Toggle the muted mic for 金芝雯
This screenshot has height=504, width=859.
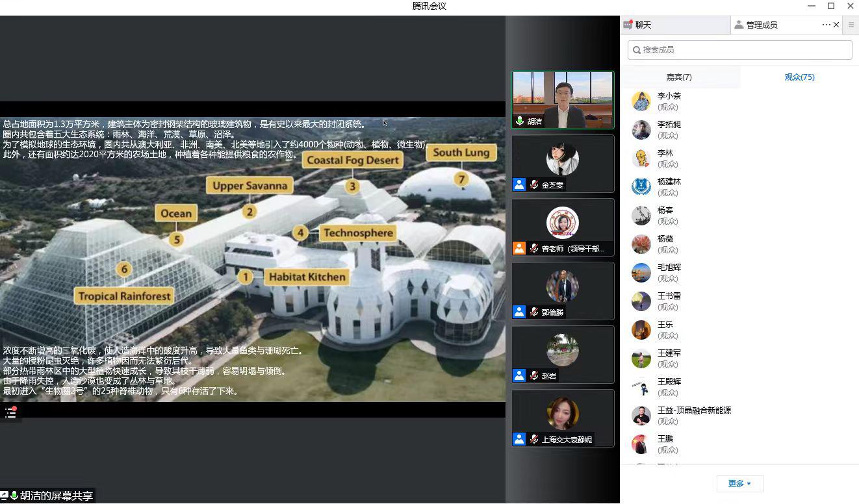533,184
